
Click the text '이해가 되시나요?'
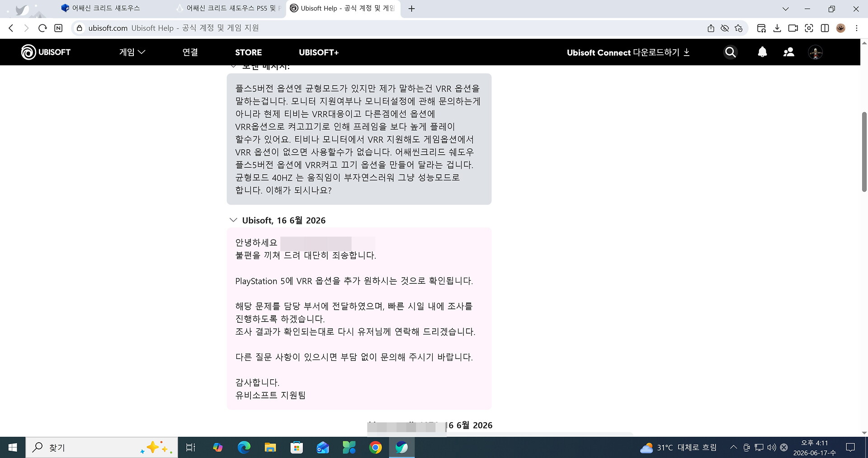point(299,190)
